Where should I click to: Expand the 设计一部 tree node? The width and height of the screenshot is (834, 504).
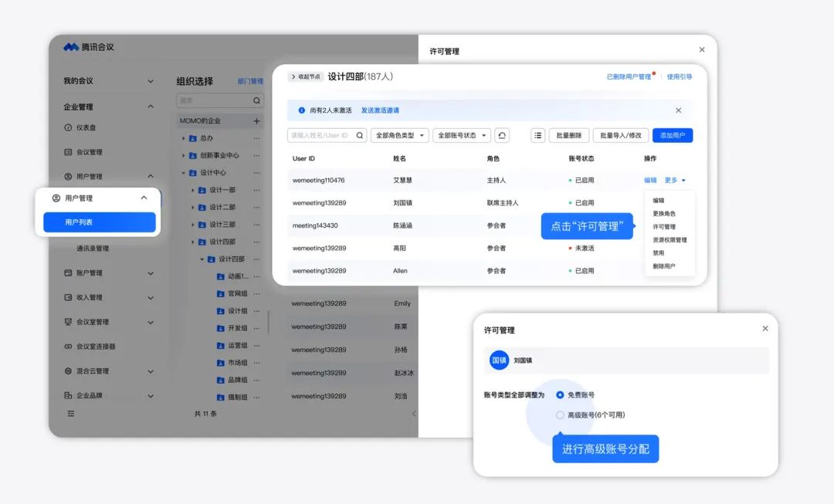(194, 190)
